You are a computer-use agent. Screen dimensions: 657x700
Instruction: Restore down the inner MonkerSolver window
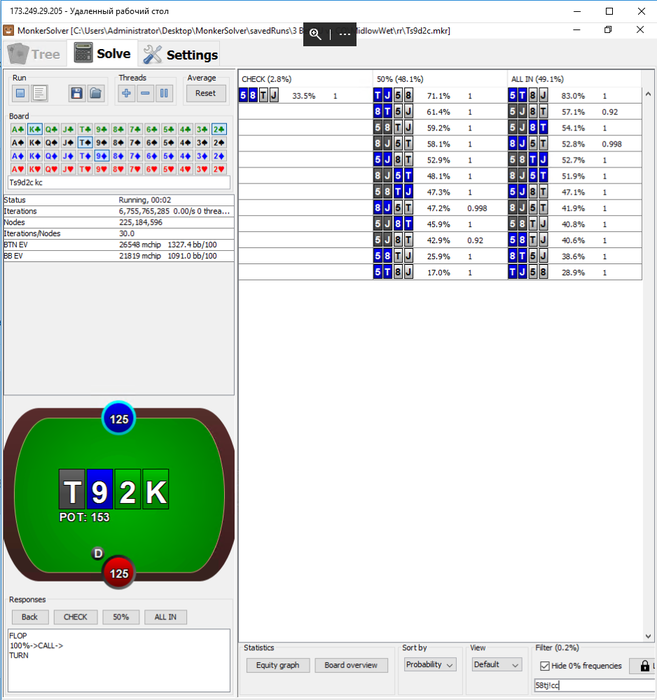(608, 30)
